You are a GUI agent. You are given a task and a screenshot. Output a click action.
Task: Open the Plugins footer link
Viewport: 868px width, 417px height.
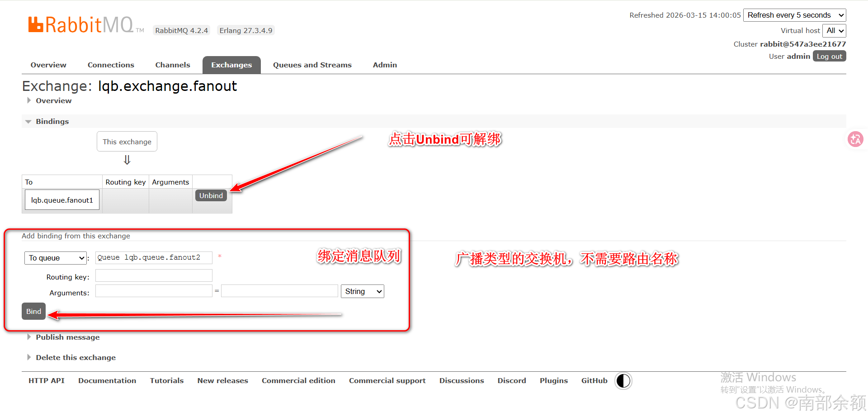click(554, 380)
